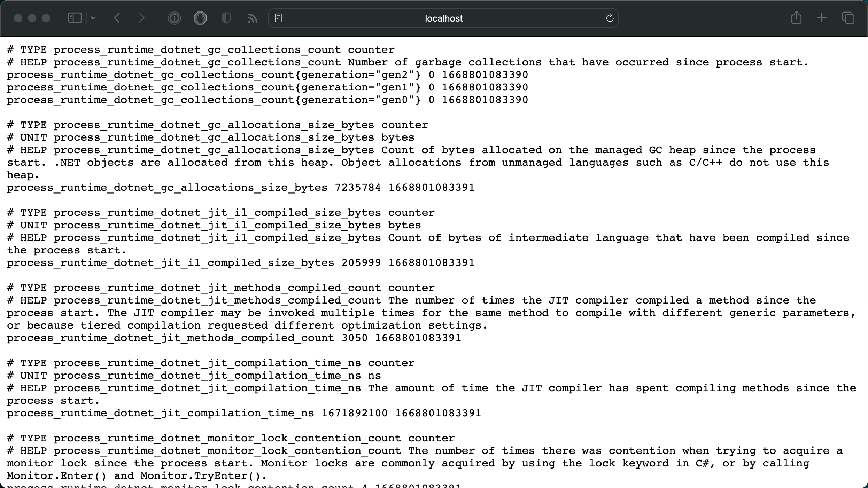The width and height of the screenshot is (868, 488).
Task: Click the allocations value 7235784
Action: pos(358,188)
